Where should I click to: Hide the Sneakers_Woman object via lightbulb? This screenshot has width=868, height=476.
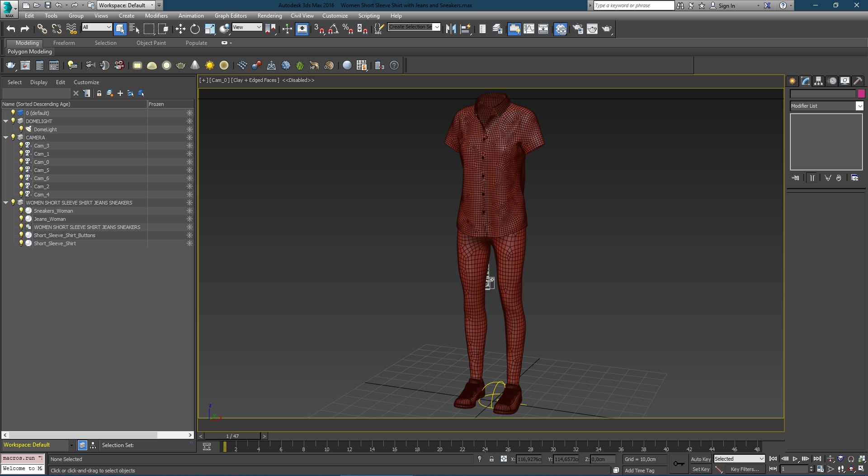click(21, 210)
